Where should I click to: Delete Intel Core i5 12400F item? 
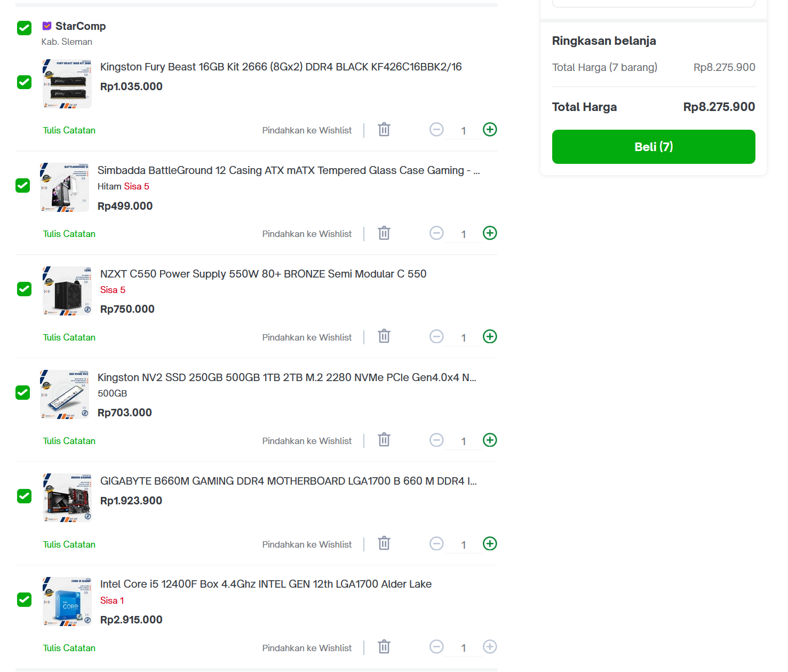[x=384, y=647]
